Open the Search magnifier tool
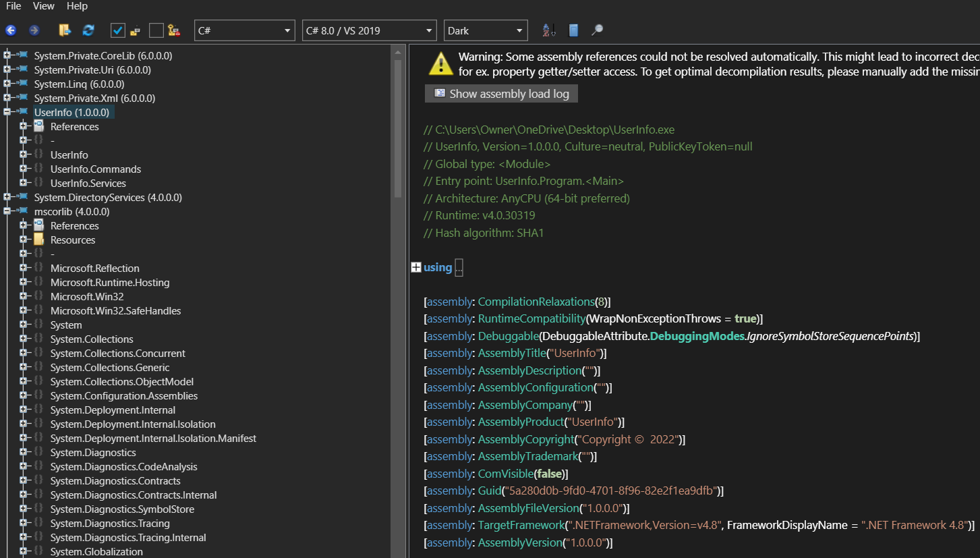Screen dimensions: 980x558 coord(597,30)
